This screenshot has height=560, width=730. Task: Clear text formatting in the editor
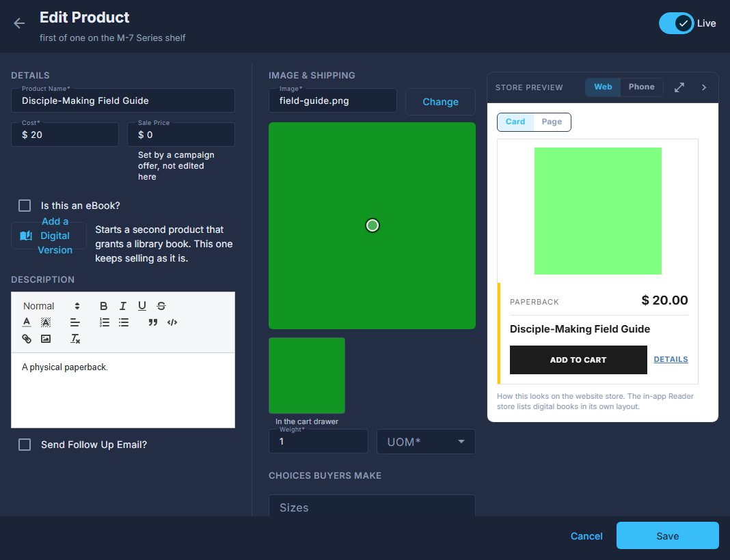pos(75,339)
